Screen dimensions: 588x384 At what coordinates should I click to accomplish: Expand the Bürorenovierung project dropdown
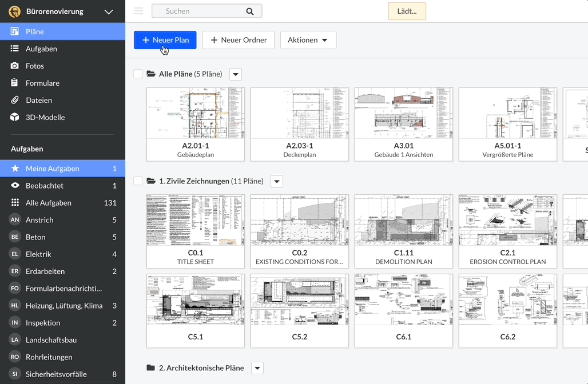[109, 11]
